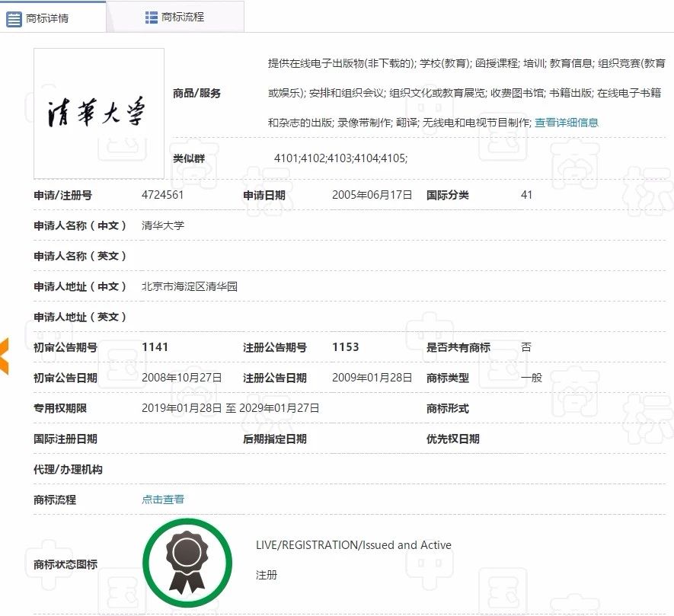Click the 国际分类 label
The width and height of the screenshot is (674, 616).
tap(448, 195)
